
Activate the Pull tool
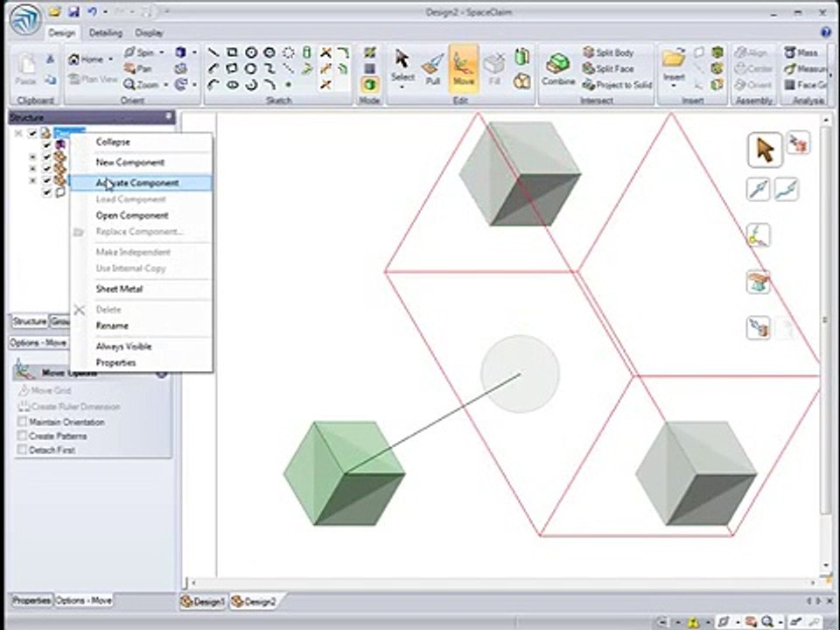433,70
